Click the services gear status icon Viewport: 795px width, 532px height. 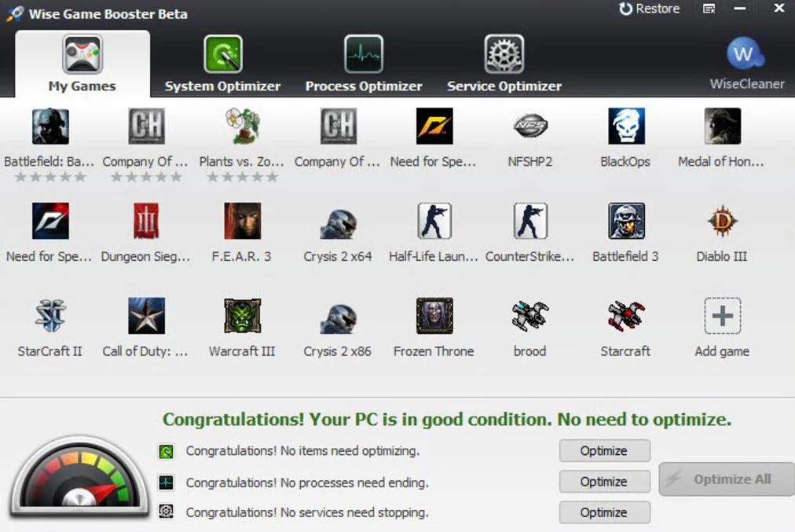coord(166,512)
